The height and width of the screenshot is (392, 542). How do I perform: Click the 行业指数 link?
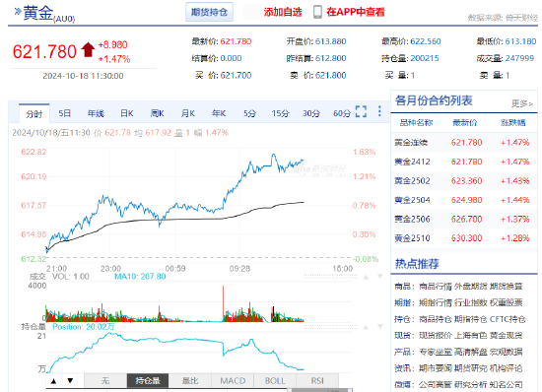[471, 303]
